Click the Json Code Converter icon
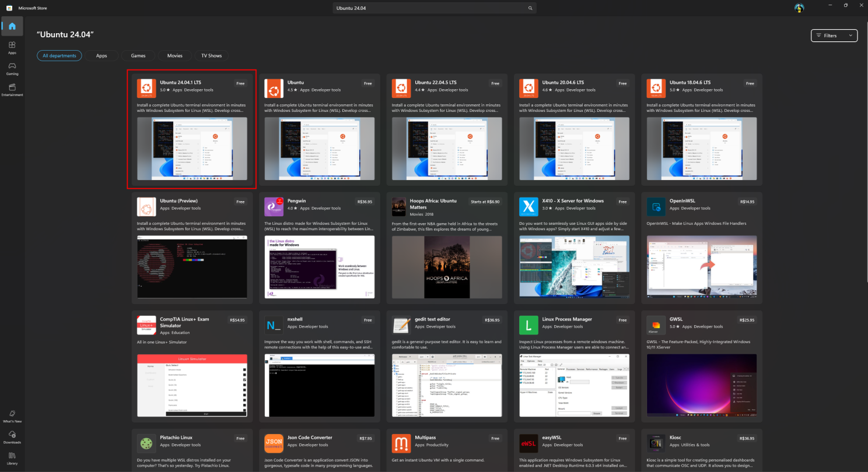Image resolution: width=868 pixels, height=472 pixels. [274, 443]
